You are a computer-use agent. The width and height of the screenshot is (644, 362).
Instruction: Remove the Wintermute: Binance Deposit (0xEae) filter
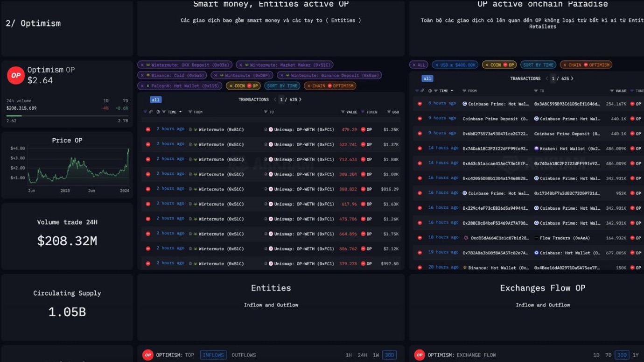[282, 75]
